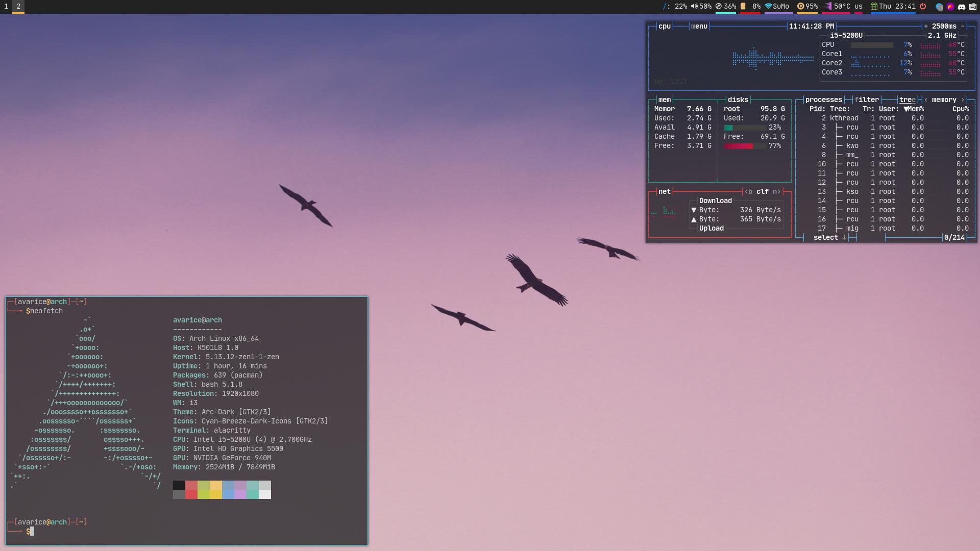Click the 'Kernel: 5.13.12-zen1-1-zen' line
Image resolution: width=980 pixels, height=551 pixels.
(x=226, y=357)
